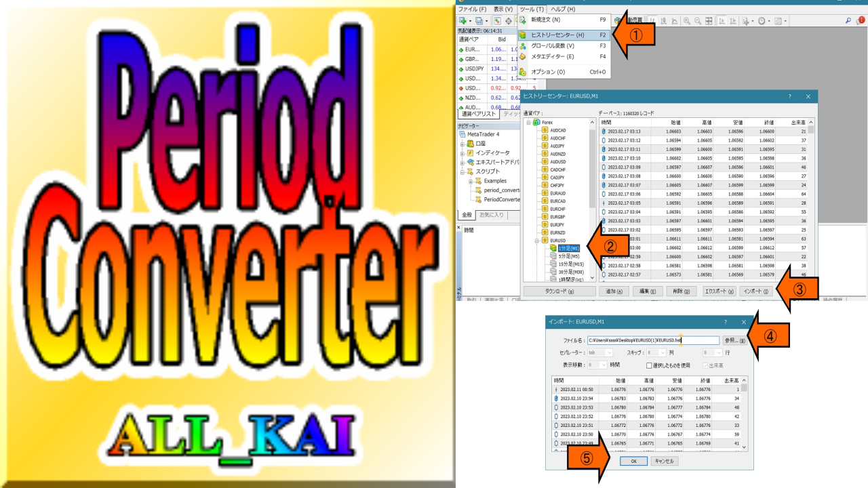Viewport: 868px width, 488px height.
Task: Click the search magnifier icon
Action: point(848,21)
